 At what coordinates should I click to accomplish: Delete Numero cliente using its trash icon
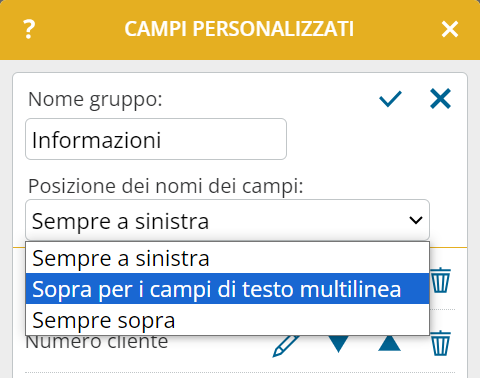[441, 343]
